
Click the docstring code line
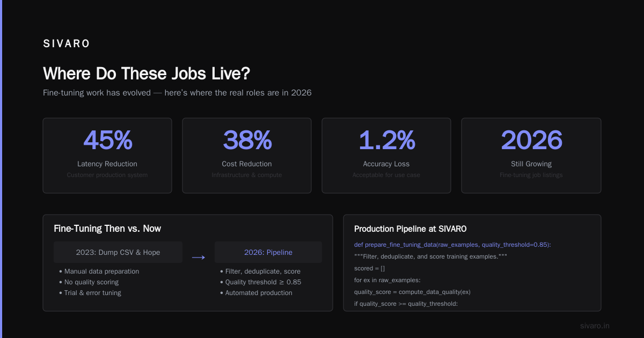coord(430,256)
